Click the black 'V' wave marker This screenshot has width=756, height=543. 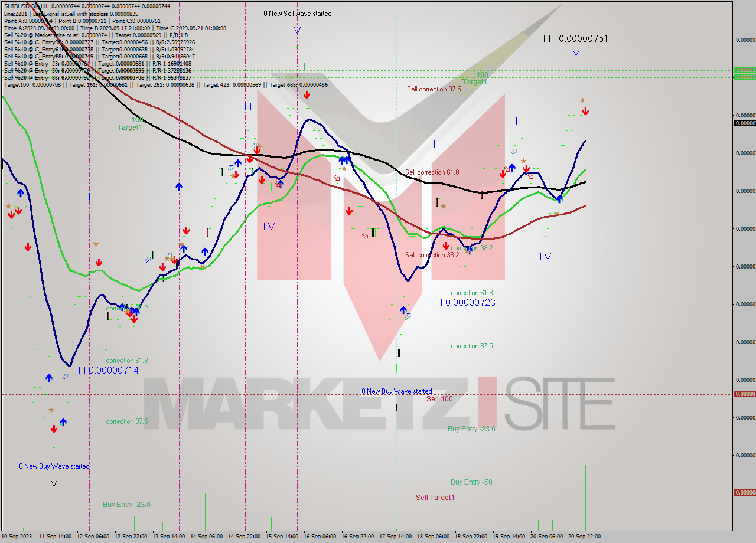54,483
